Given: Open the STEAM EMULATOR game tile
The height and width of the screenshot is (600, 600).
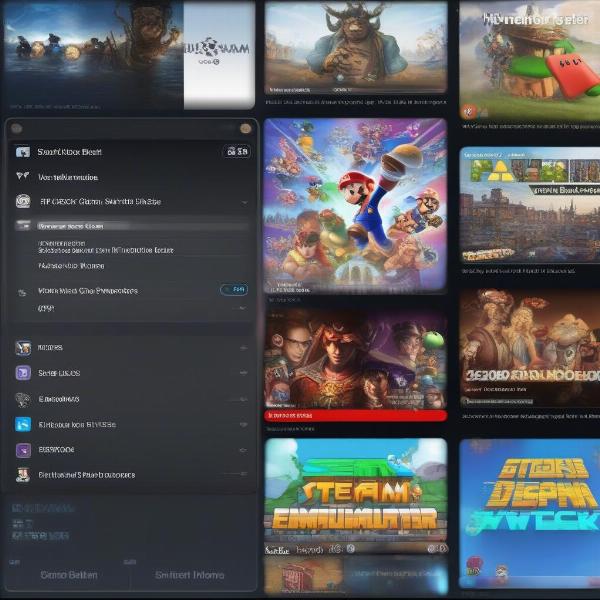Looking at the screenshot, I should pos(355,496).
